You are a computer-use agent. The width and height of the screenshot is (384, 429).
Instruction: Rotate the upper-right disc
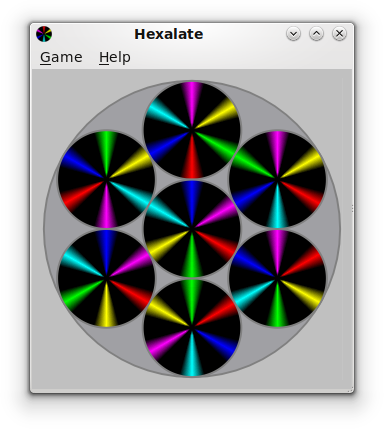tap(278, 179)
